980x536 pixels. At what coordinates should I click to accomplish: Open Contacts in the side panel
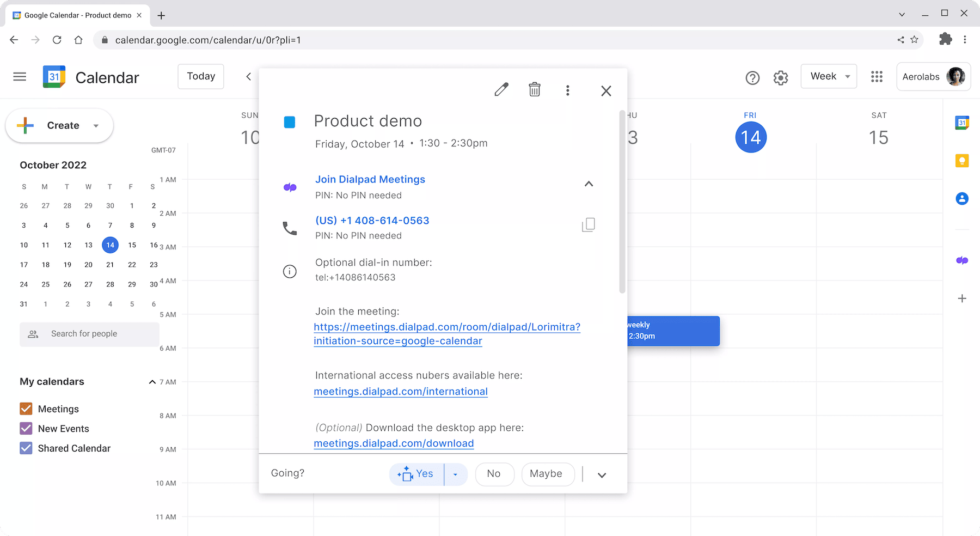tap(962, 198)
